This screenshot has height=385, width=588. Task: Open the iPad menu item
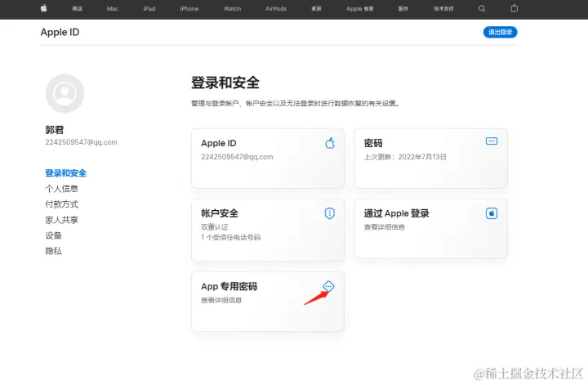point(149,9)
